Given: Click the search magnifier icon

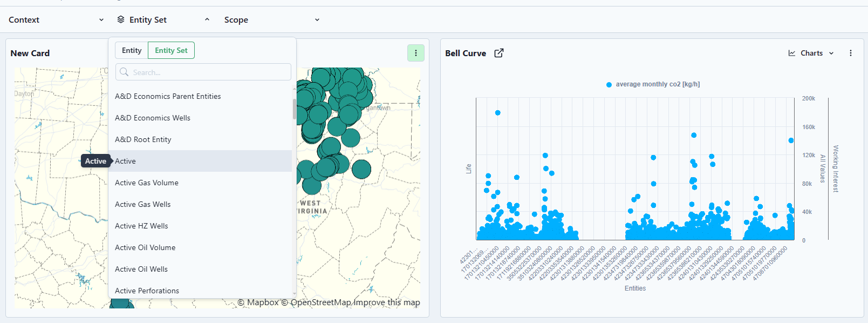Looking at the screenshot, I should point(124,72).
